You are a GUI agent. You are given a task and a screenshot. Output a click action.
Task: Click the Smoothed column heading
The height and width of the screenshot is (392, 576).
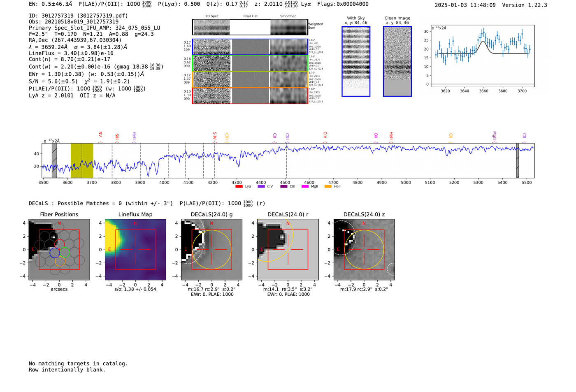coord(288,16)
